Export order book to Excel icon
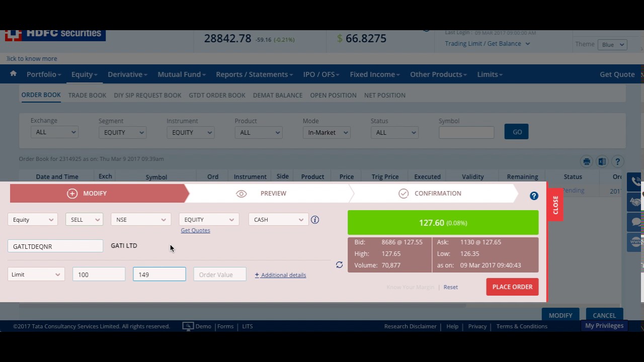This screenshot has height=362, width=644. point(602,161)
